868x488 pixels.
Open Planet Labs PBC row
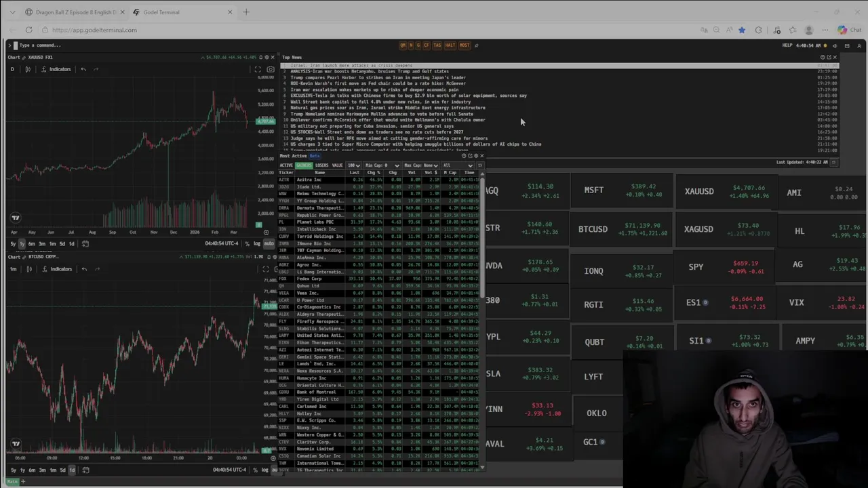pos(380,222)
